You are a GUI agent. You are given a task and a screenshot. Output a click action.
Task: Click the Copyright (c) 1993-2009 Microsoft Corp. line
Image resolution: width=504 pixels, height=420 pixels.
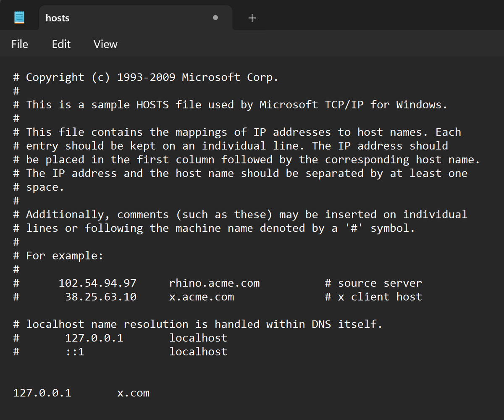(146, 77)
